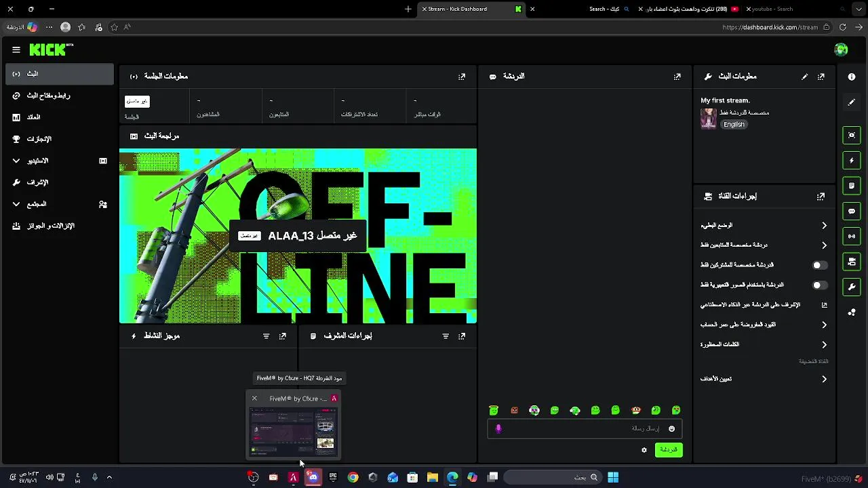Click the purple microphone icon in chat input
The height and width of the screenshot is (488, 868).
point(498,428)
